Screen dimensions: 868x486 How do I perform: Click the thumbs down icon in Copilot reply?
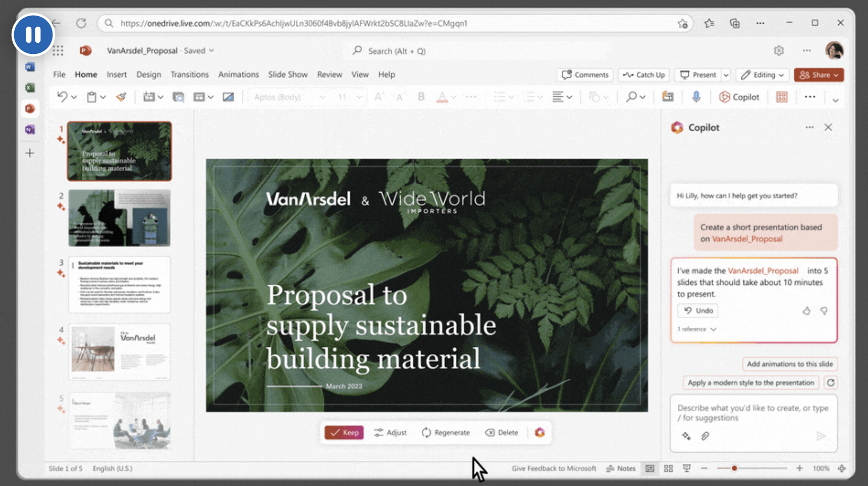[x=824, y=311]
